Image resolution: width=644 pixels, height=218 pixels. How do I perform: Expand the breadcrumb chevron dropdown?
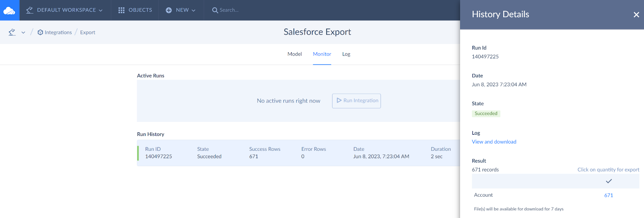23,33
